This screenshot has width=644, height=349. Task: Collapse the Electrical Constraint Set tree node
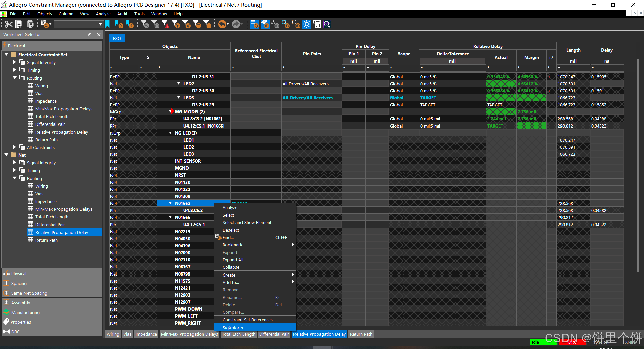[6, 54]
